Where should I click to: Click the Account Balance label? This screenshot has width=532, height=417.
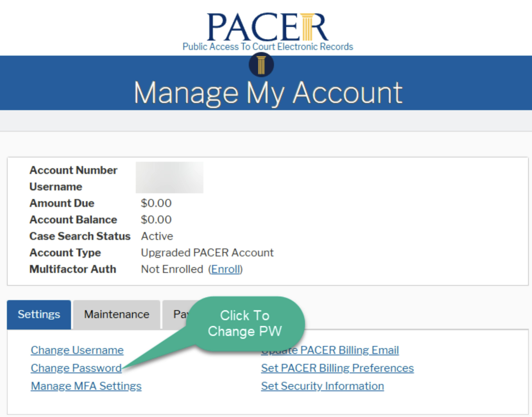(x=73, y=220)
